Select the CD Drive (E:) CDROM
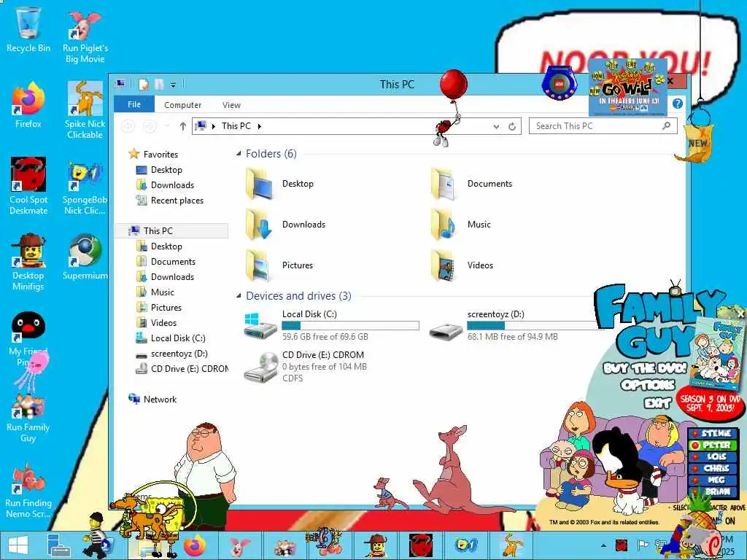The image size is (747, 560). point(305,367)
